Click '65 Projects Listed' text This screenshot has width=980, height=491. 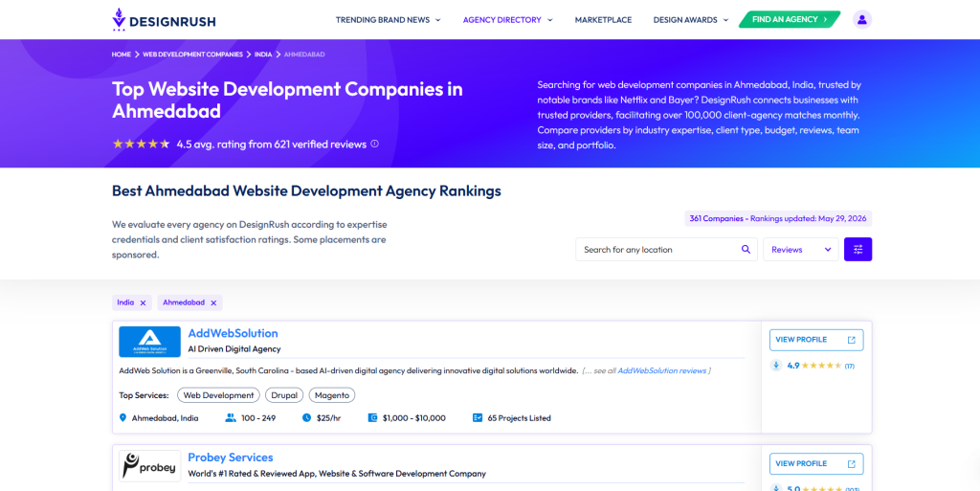pos(520,418)
